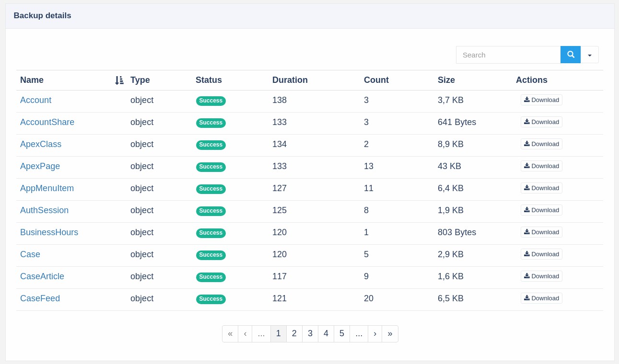Download the ApexClass backup
The width and height of the screenshot is (619, 364).
coord(541,144)
